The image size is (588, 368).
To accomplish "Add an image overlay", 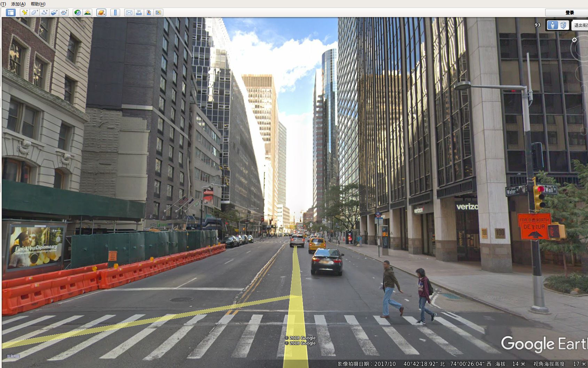I will (x=54, y=13).
